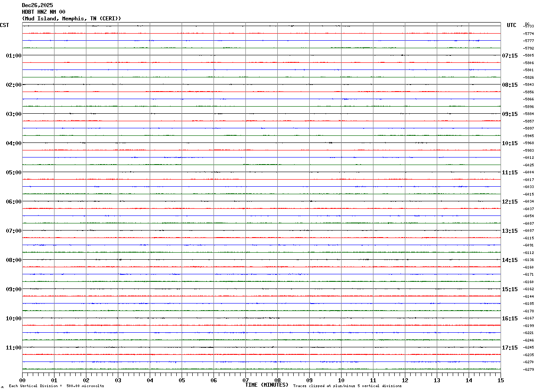
Task: Click the "01:00" CST row label
Action: pos(14,55)
